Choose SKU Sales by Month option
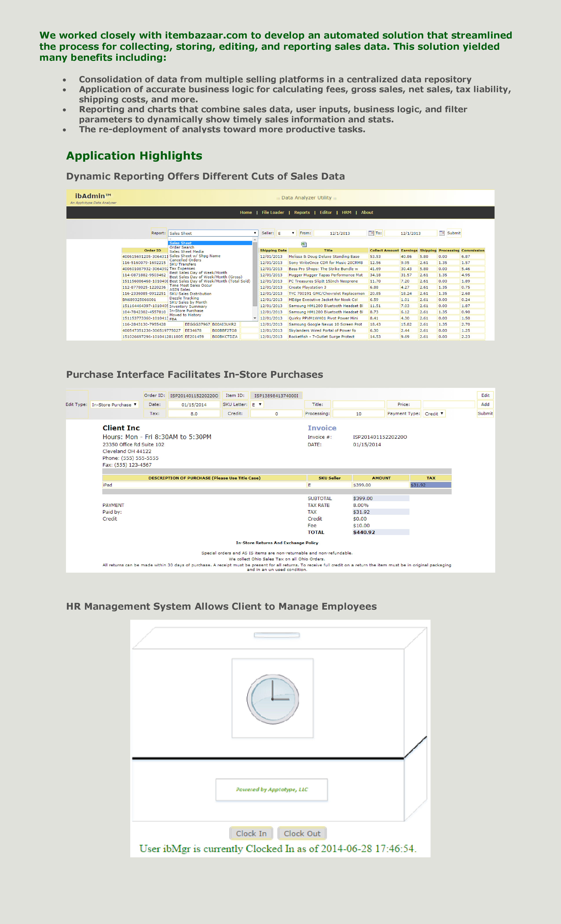561x924 pixels. coord(210,302)
